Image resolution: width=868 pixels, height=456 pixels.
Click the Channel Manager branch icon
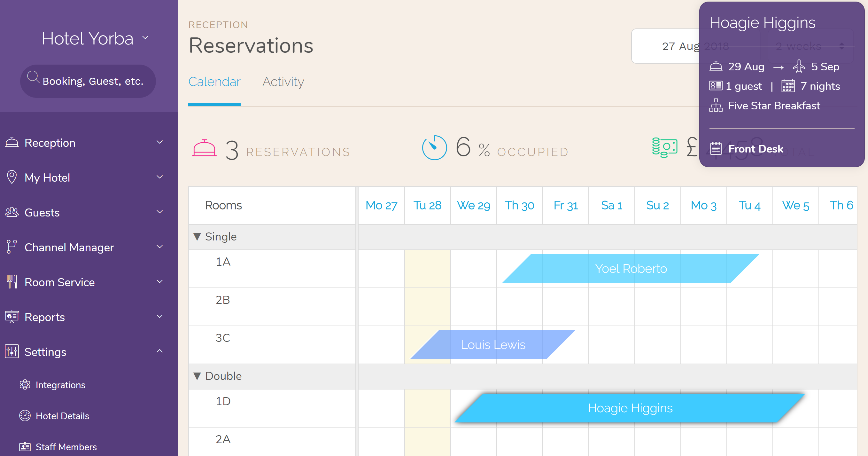click(12, 247)
